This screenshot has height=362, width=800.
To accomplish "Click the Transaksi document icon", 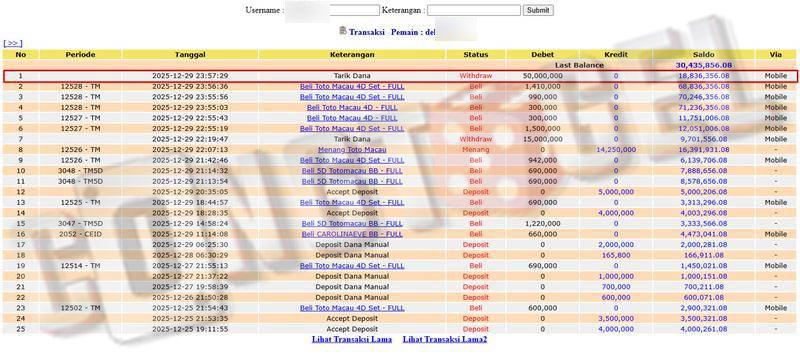I will [343, 31].
